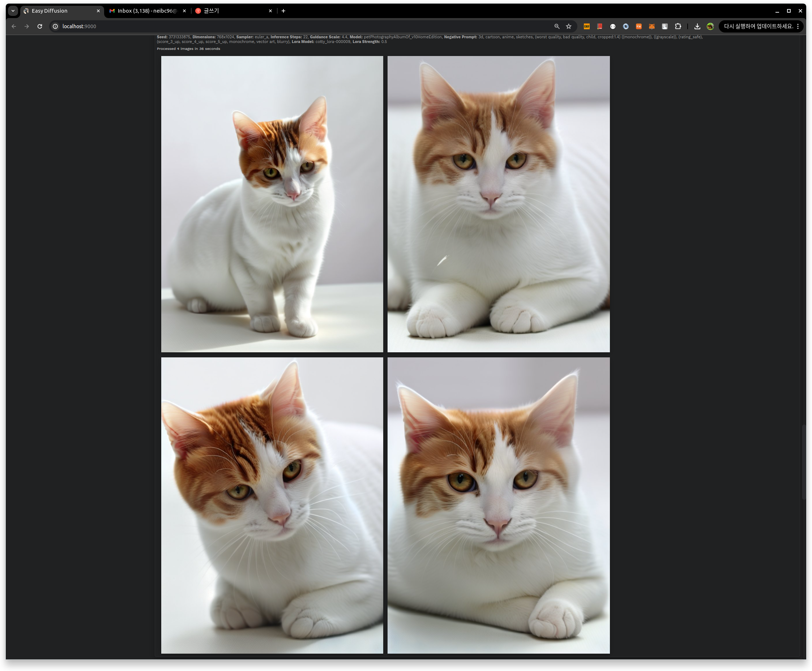This screenshot has width=812, height=671.
Task: Open the MetaMask fox extension
Action: 651,26
